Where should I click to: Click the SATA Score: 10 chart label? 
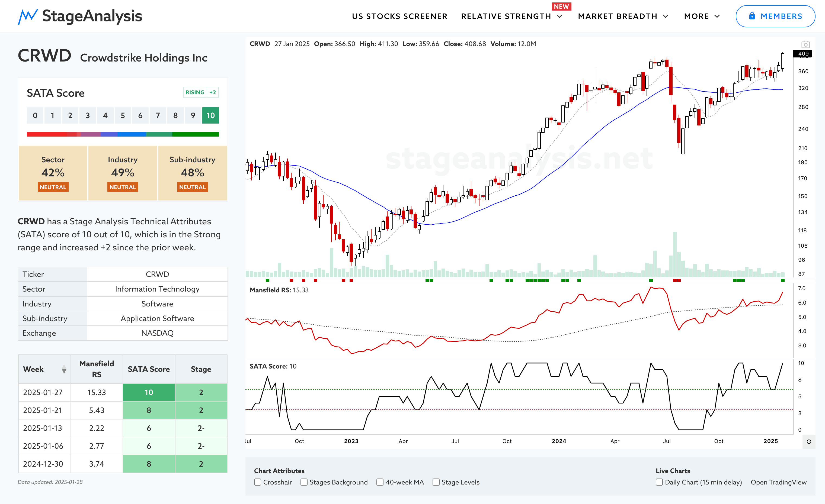coord(273,366)
